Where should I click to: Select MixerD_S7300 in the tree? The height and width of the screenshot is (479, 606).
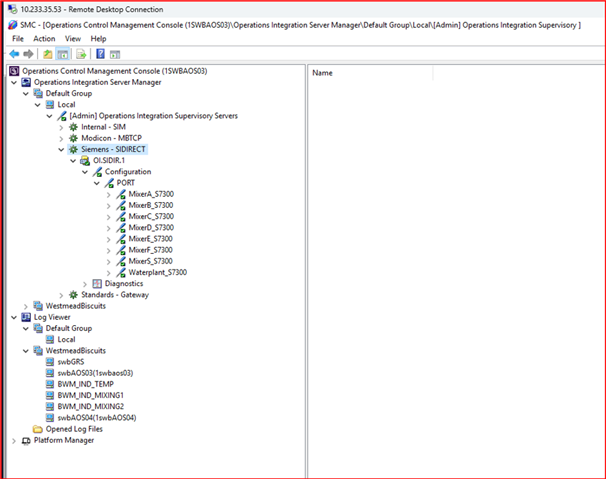[151, 228]
